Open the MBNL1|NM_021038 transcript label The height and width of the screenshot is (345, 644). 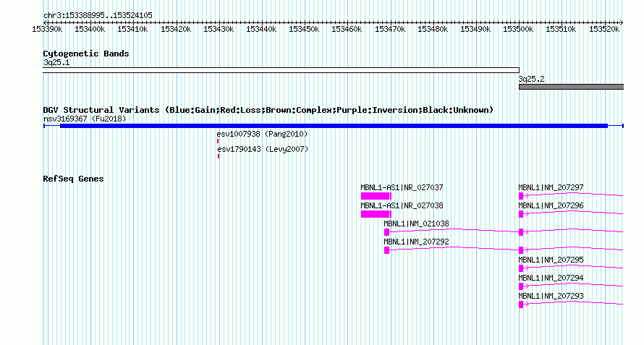pos(417,223)
